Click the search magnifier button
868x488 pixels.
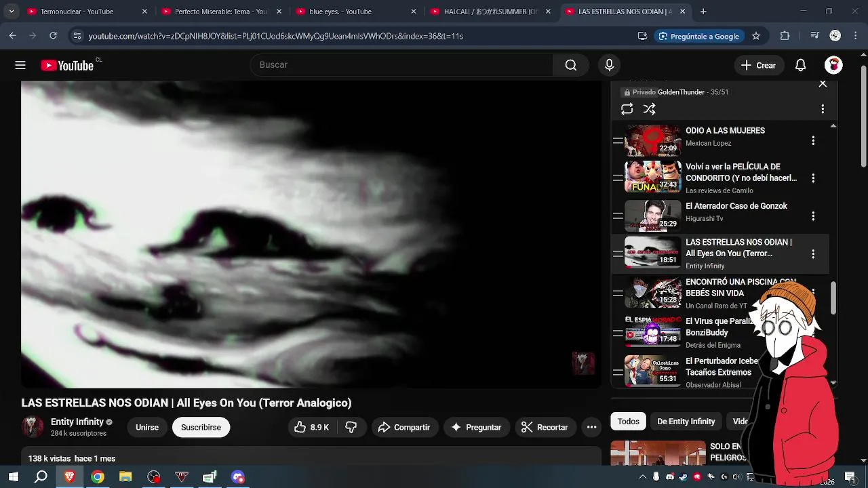pyautogui.click(x=571, y=65)
